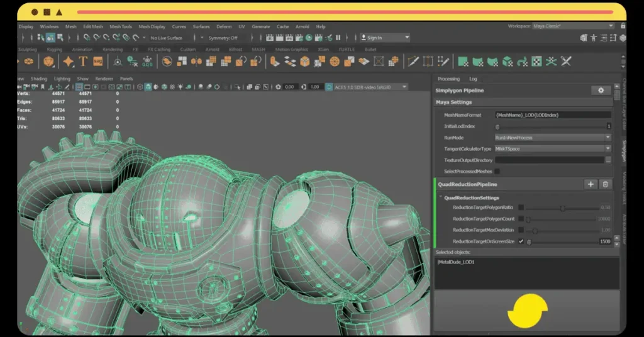Click the character controls human icon
644x337 pixels.
[594, 38]
